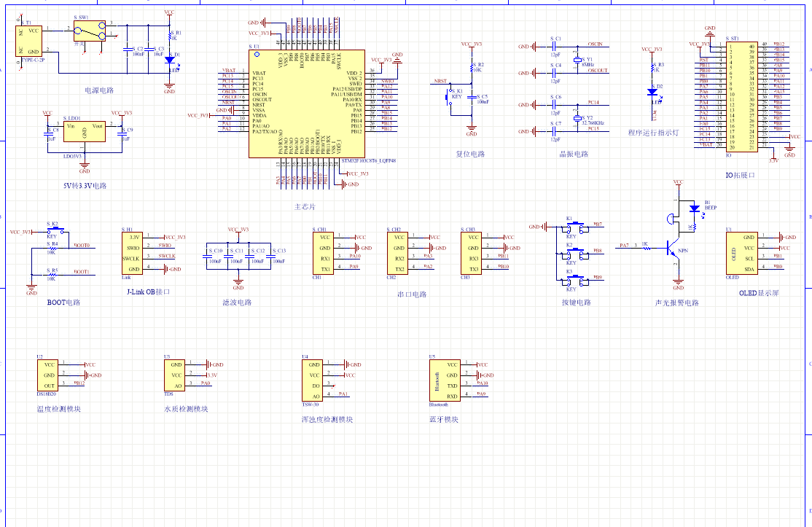Click the J-Link S_H1 header component

pos(132,253)
